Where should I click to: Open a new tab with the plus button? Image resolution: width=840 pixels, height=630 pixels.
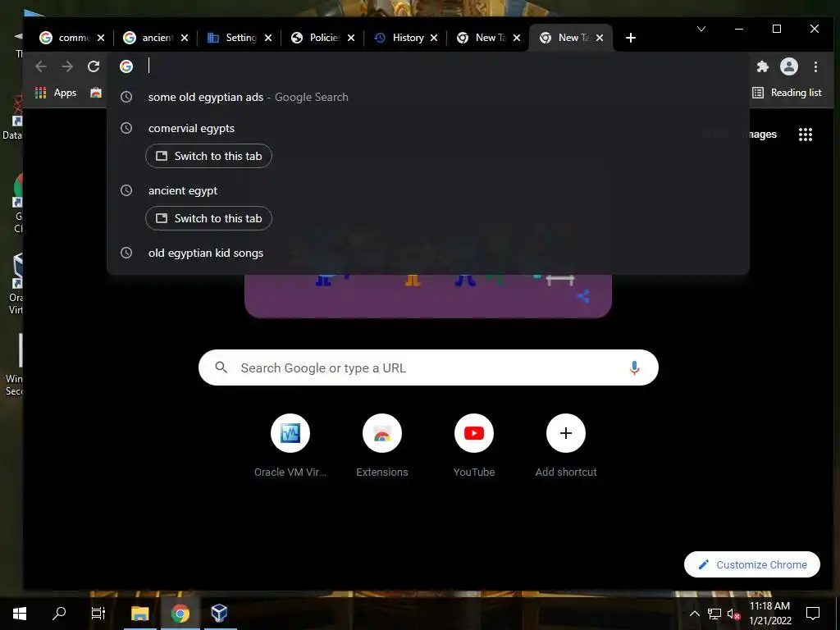click(x=631, y=38)
